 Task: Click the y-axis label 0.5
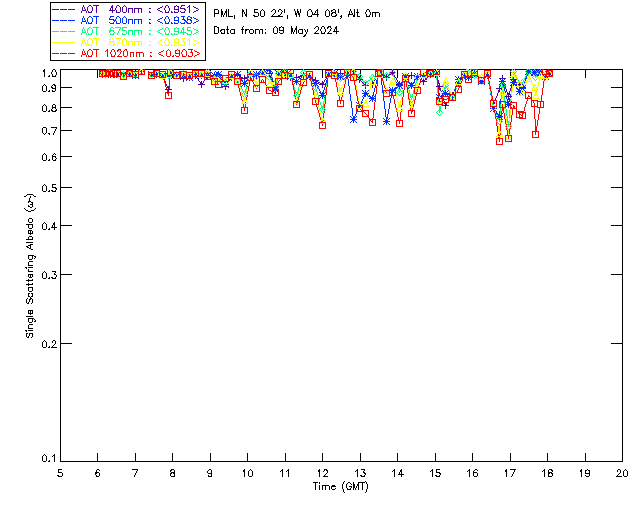click(49, 188)
